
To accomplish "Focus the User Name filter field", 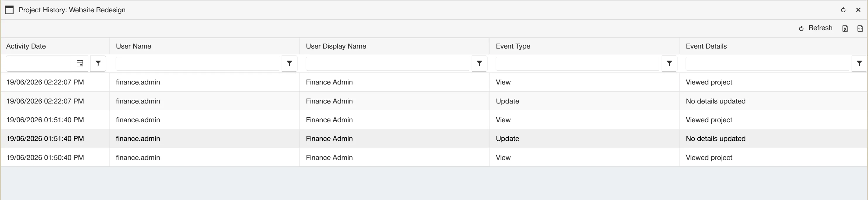I will click(197, 64).
